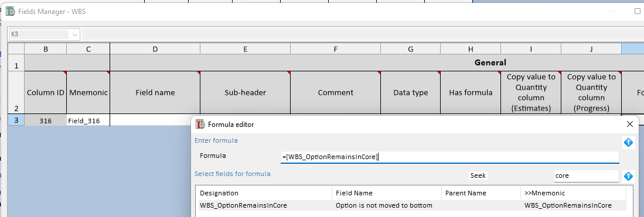Viewport: 644px width, 217px height.
Task: Select the row 3 header
Action: click(x=16, y=120)
